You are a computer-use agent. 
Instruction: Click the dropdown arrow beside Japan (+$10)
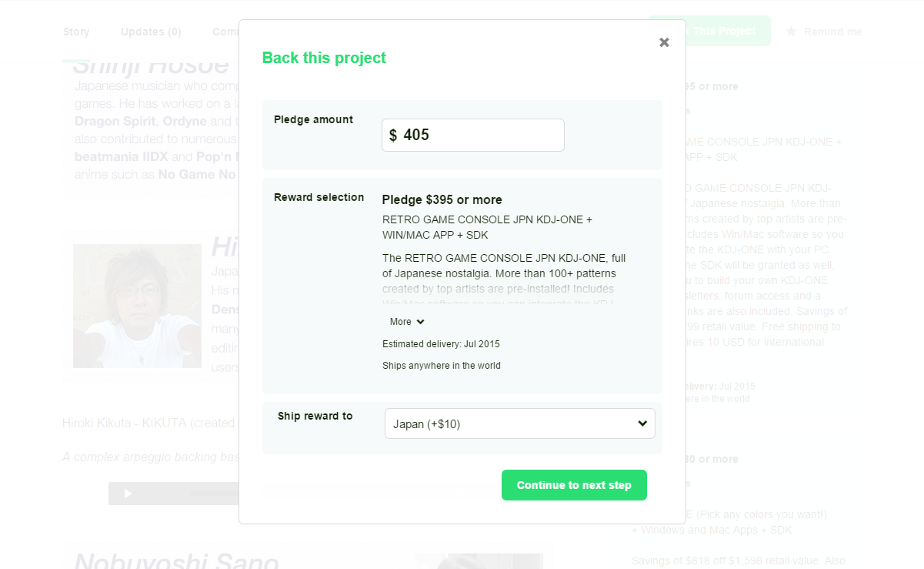(x=642, y=423)
